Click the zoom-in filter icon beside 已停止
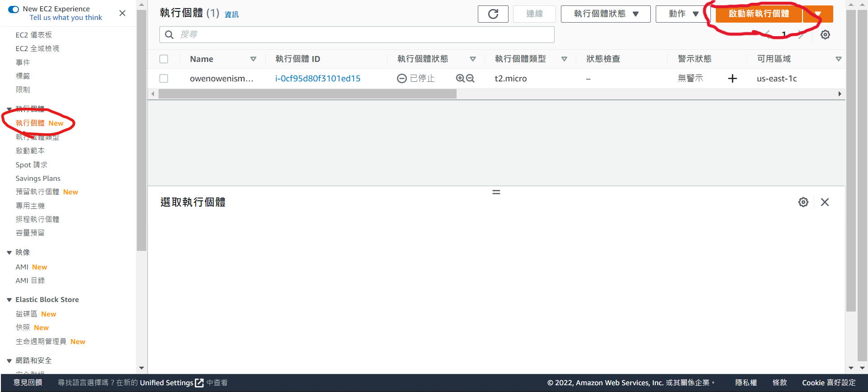The height and width of the screenshot is (392, 868). (460, 78)
